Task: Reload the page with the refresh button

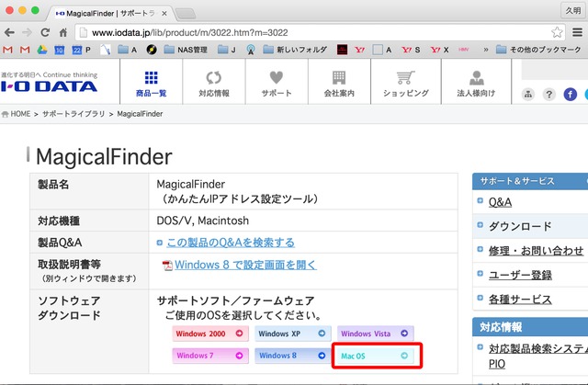Action: coord(62,30)
